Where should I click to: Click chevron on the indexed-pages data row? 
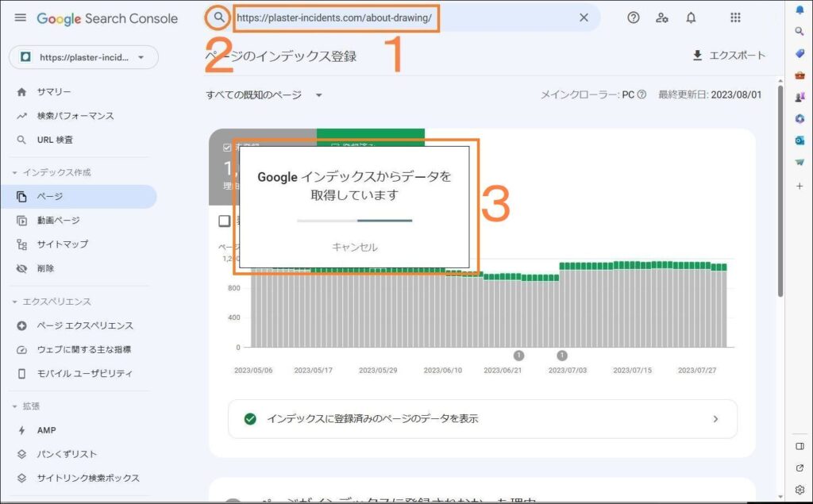pyautogui.click(x=715, y=418)
